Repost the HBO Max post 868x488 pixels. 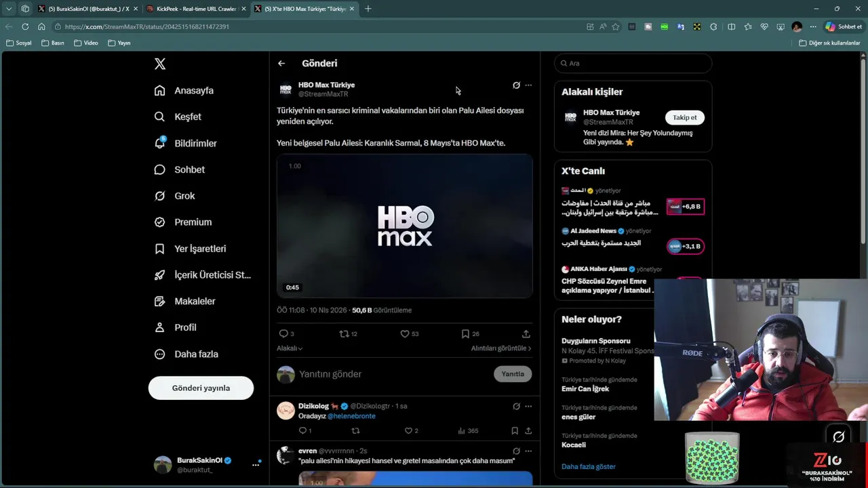pos(348,333)
